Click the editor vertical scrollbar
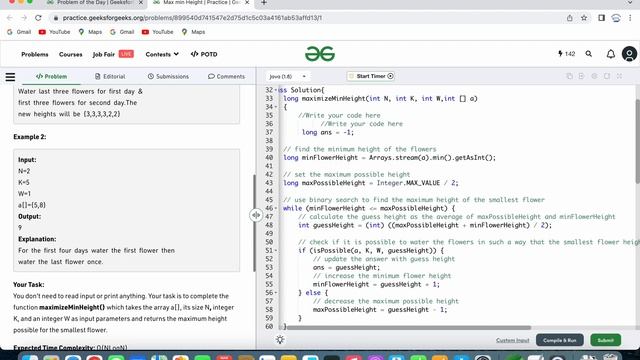Screen dimensions: 640x360 pos(638,141)
